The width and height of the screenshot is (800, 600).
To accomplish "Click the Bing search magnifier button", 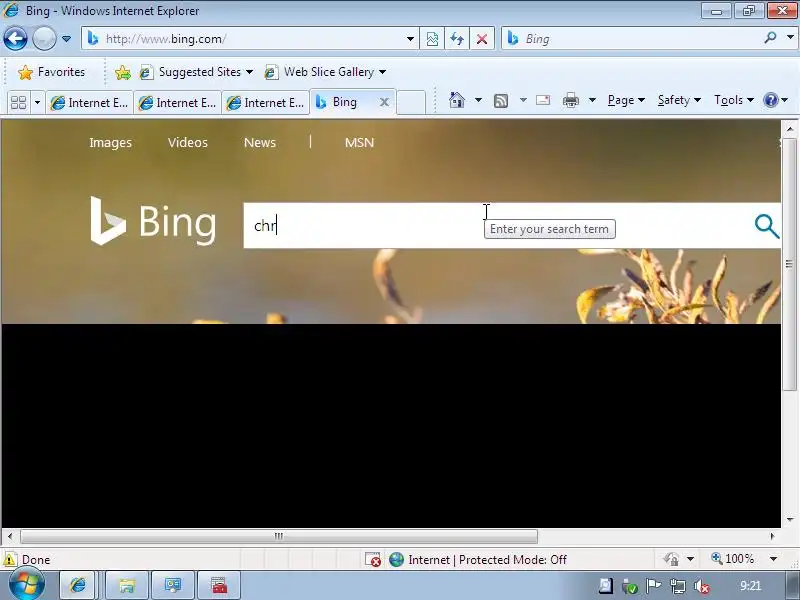I will pyautogui.click(x=766, y=226).
